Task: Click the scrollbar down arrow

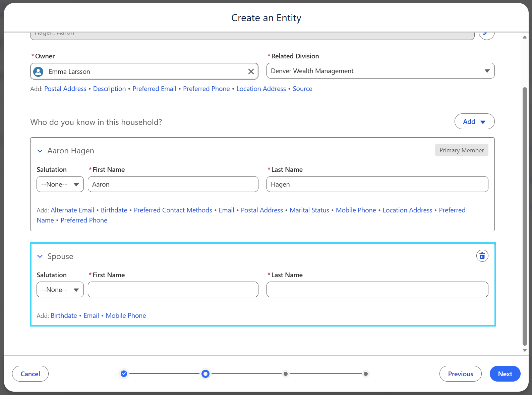Action: point(525,350)
